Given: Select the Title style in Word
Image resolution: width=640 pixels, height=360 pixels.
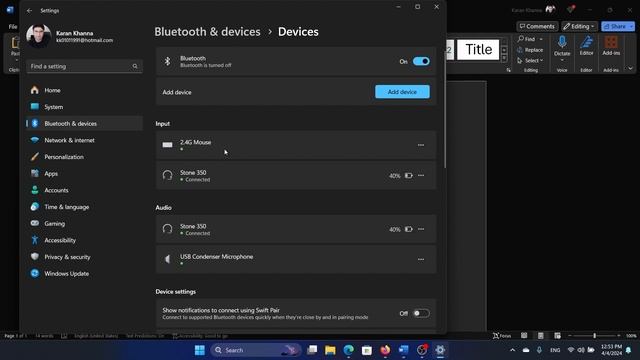Looking at the screenshot, I should pyautogui.click(x=478, y=50).
